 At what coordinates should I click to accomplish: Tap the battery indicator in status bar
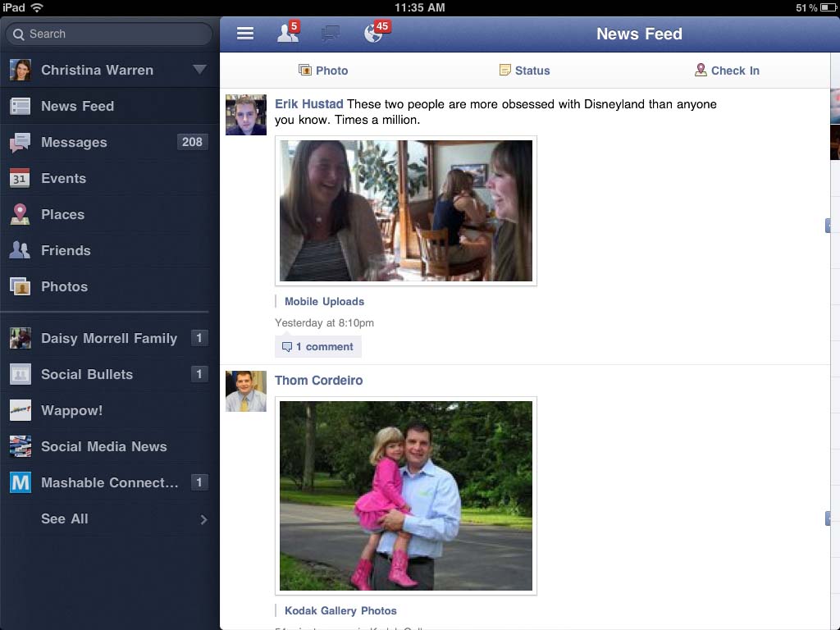tap(829, 7)
